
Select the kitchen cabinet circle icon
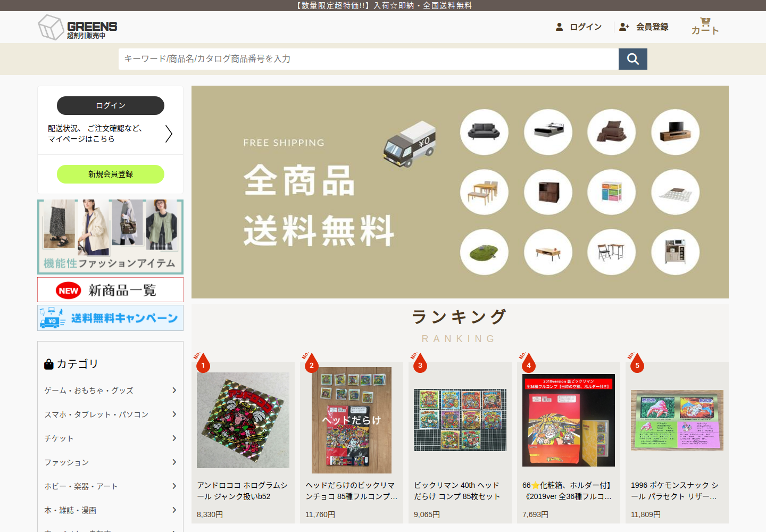pyautogui.click(x=675, y=252)
